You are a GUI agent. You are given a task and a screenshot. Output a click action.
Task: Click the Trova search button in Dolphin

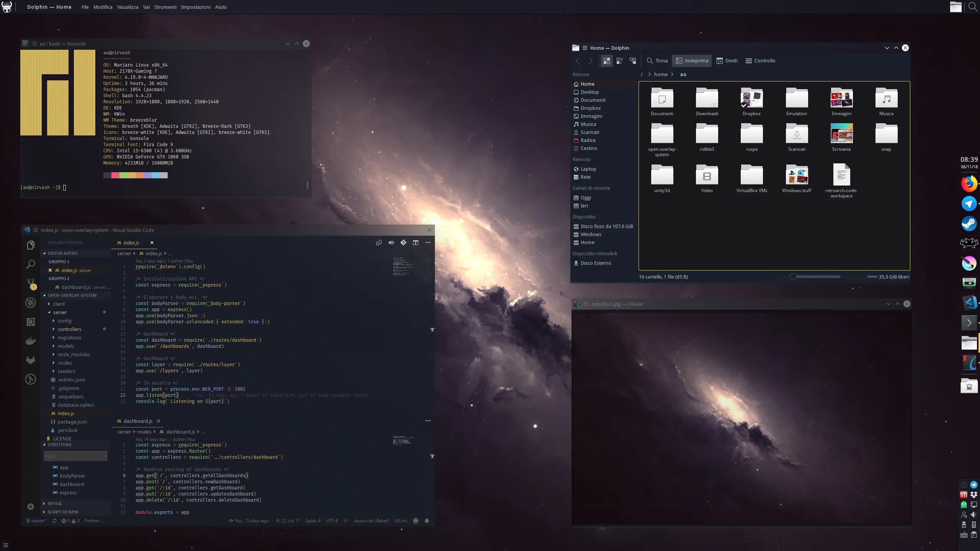tap(657, 61)
